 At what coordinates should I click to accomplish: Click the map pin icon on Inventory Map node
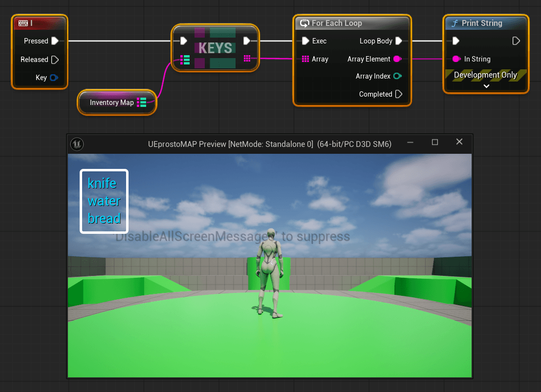(x=142, y=103)
